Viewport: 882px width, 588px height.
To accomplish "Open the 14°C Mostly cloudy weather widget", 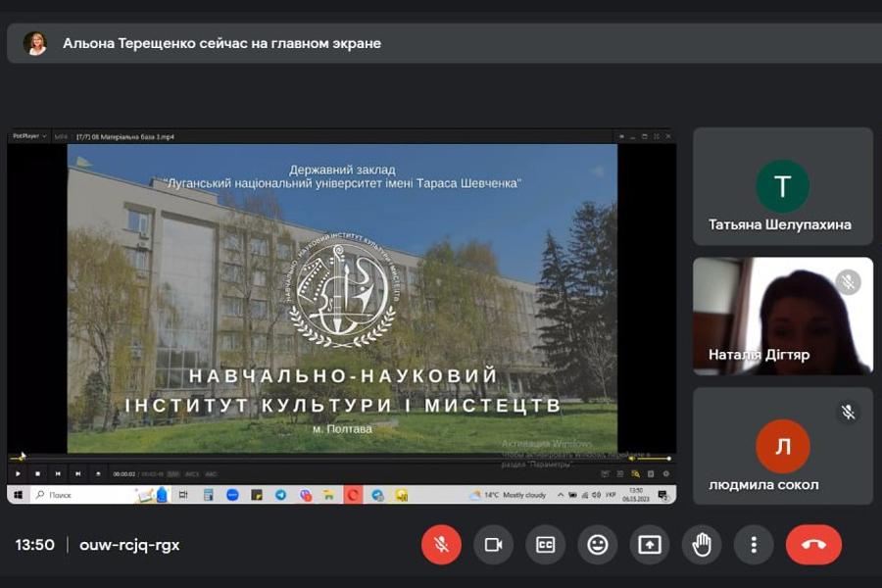I will 508,495.
